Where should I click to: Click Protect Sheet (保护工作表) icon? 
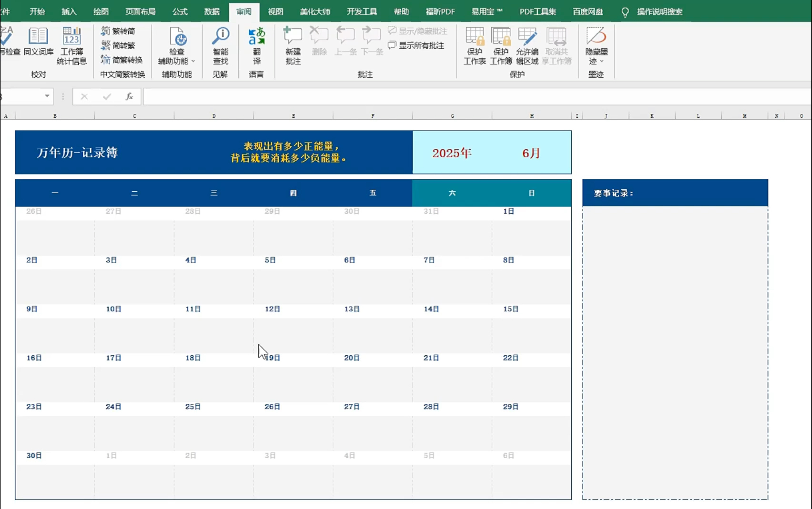pyautogui.click(x=474, y=36)
